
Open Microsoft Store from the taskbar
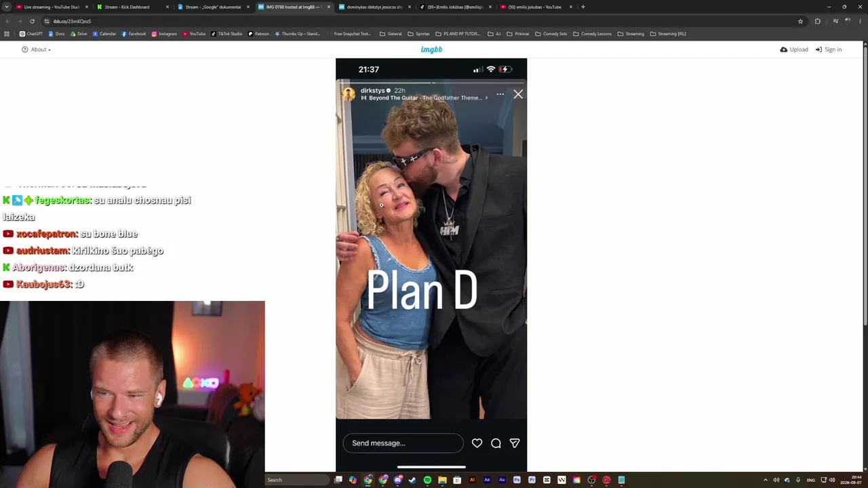coord(457,480)
